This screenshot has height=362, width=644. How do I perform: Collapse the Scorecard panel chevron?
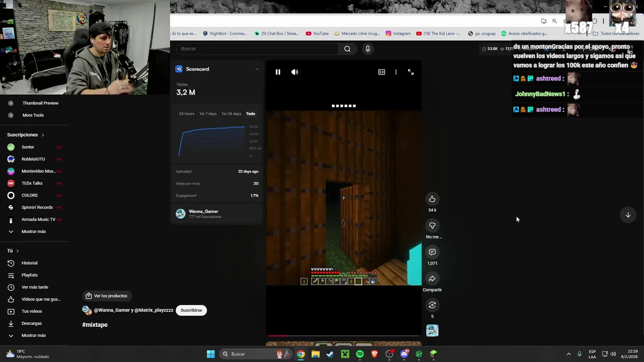[x=257, y=69]
